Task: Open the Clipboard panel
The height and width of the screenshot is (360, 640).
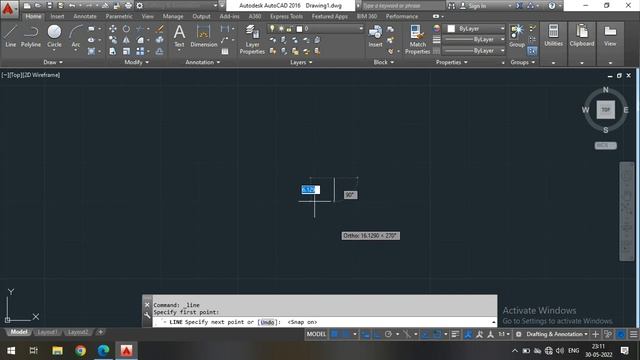Action: [582, 35]
